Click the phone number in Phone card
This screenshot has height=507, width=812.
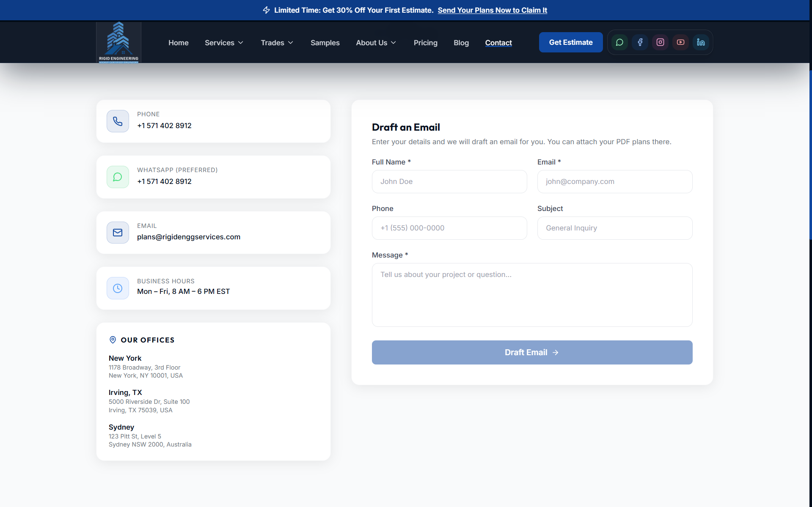(164, 126)
